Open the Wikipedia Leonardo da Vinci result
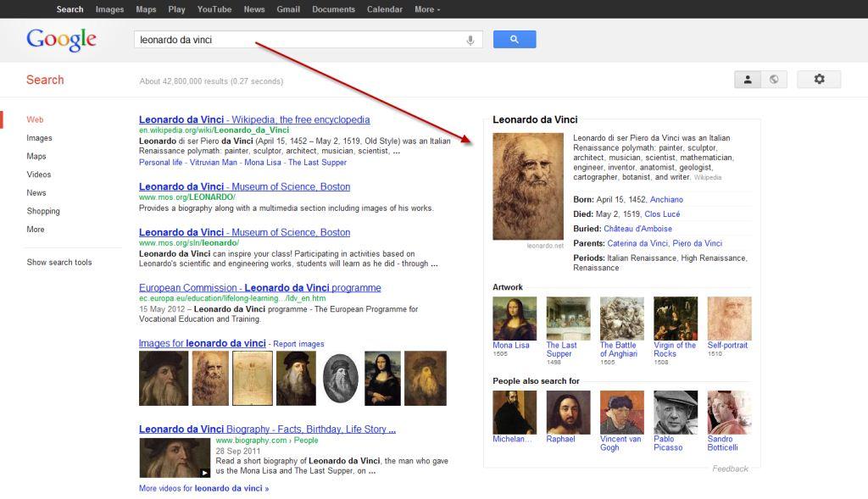 [254, 119]
